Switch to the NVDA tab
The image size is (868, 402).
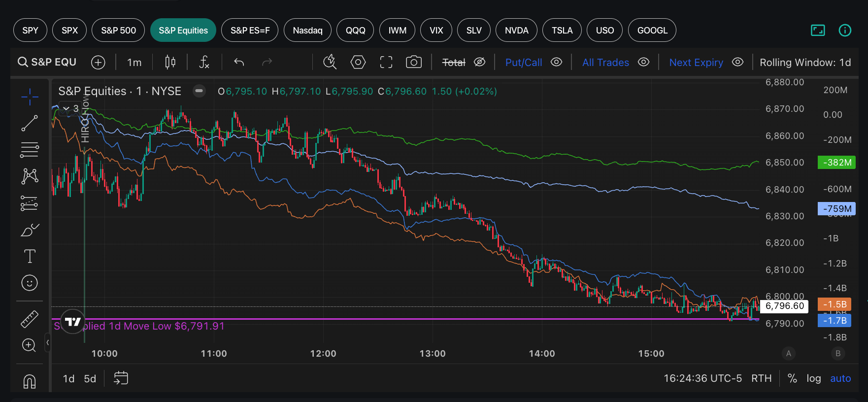click(516, 30)
